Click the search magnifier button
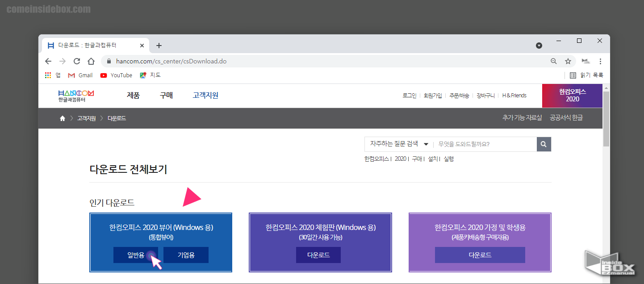This screenshot has width=644, height=284. click(x=544, y=144)
